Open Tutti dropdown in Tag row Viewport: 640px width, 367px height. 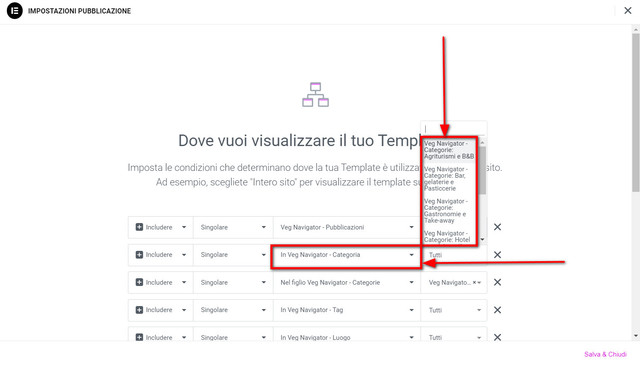[x=454, y=310]
